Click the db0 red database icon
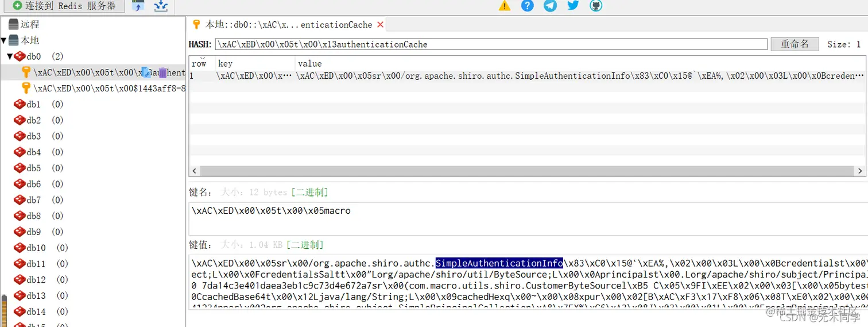Viewport: 868px width, 327px height. point(20,56)
